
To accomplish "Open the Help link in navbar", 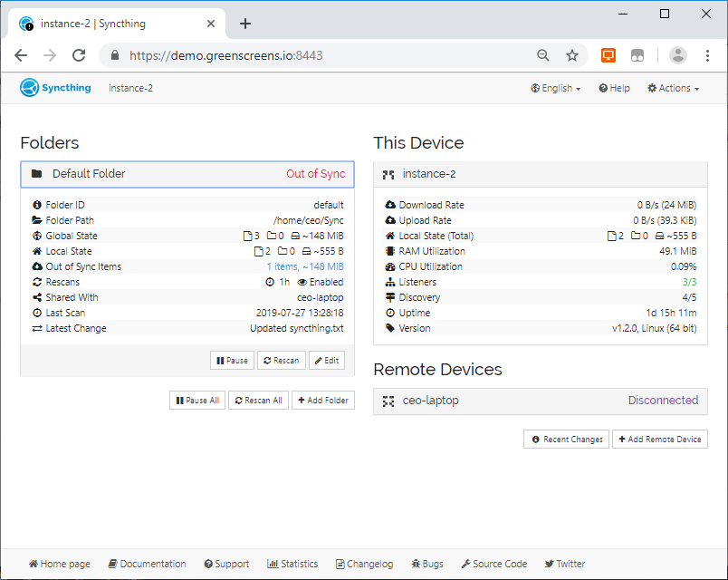I will [x=614, y=88].
